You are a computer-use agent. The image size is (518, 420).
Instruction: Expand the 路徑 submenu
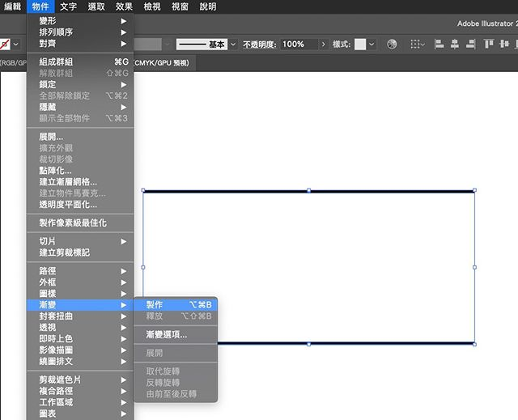pyautogui.click(x=80, y=271)
